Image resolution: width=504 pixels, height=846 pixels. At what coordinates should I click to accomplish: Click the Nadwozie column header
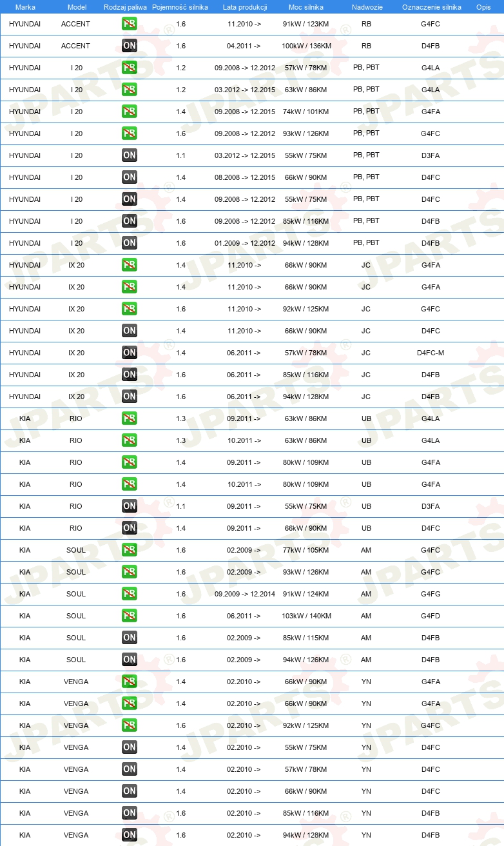point(367,7)
